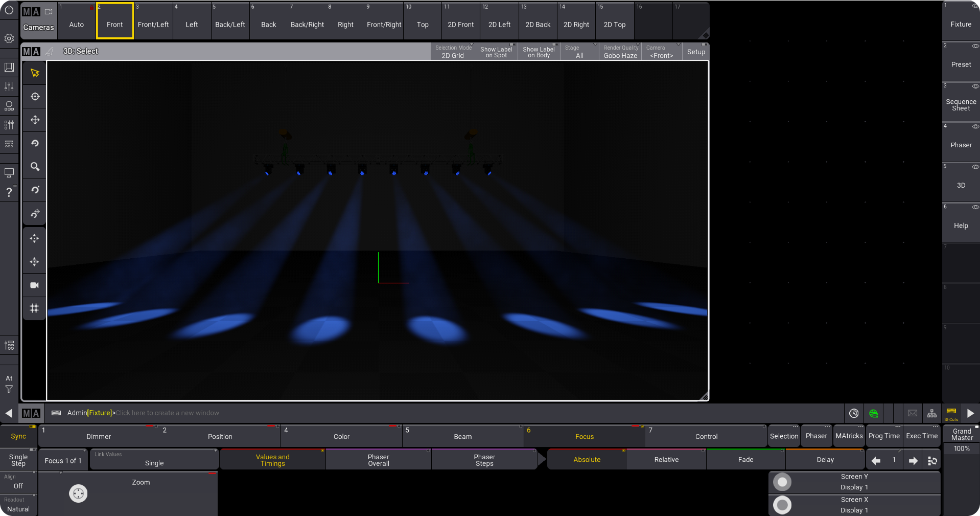
Task: Click the Setup button in 3D window
Action: (695, 52)
